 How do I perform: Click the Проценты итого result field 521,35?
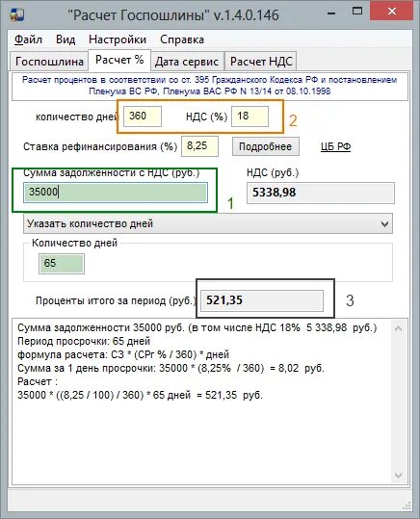pos(262,300)
